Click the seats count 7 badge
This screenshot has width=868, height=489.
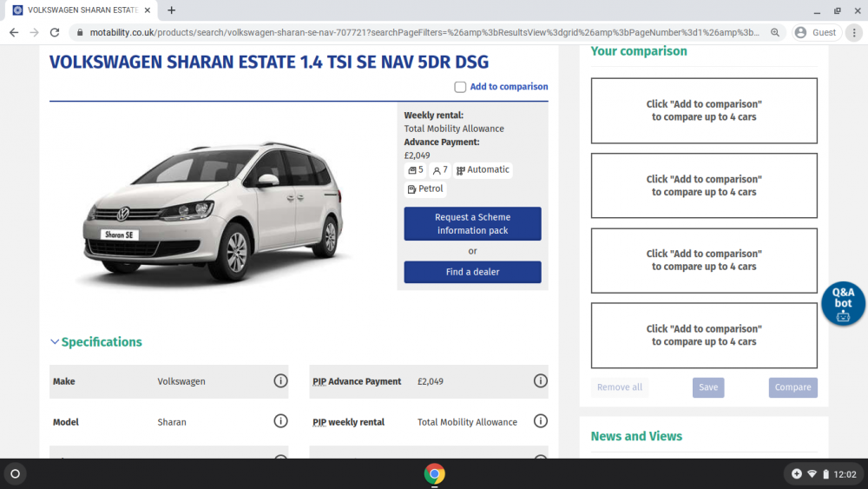click(440, 170)
